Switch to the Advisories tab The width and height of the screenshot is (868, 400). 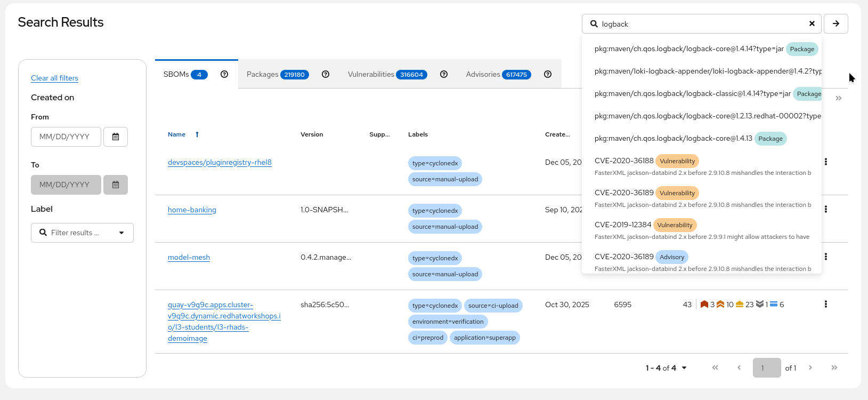click(498, 74)
